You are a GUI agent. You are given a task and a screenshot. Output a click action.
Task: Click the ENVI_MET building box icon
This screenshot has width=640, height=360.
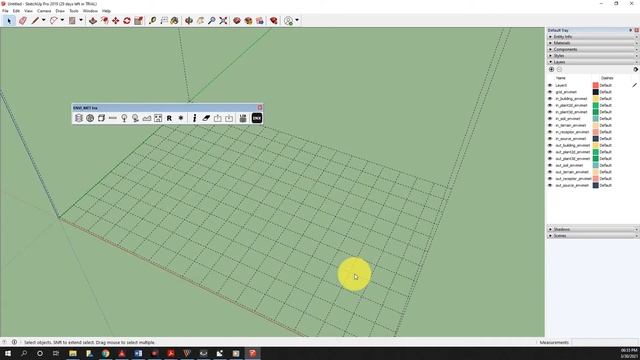pos(101,118)
